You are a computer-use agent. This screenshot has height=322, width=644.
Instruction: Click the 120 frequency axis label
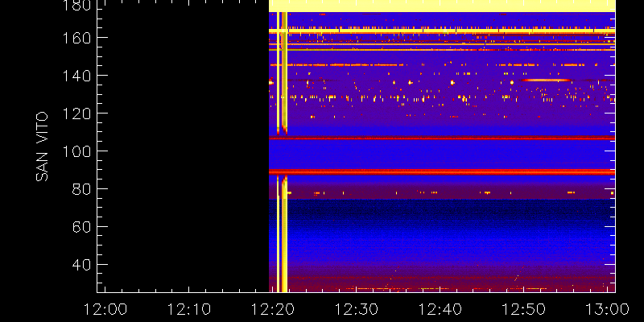tap(76, 114)
